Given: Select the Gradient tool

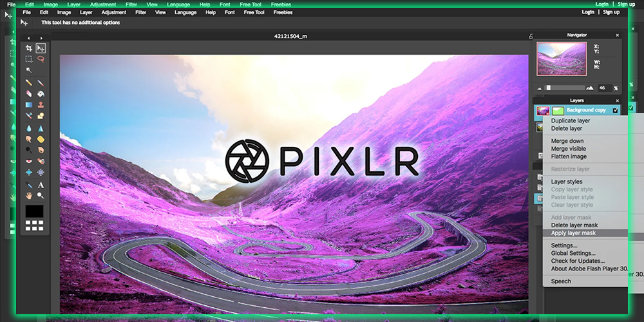Looking at the screenshot, I should pyautogui.click(x=29, y=104).
